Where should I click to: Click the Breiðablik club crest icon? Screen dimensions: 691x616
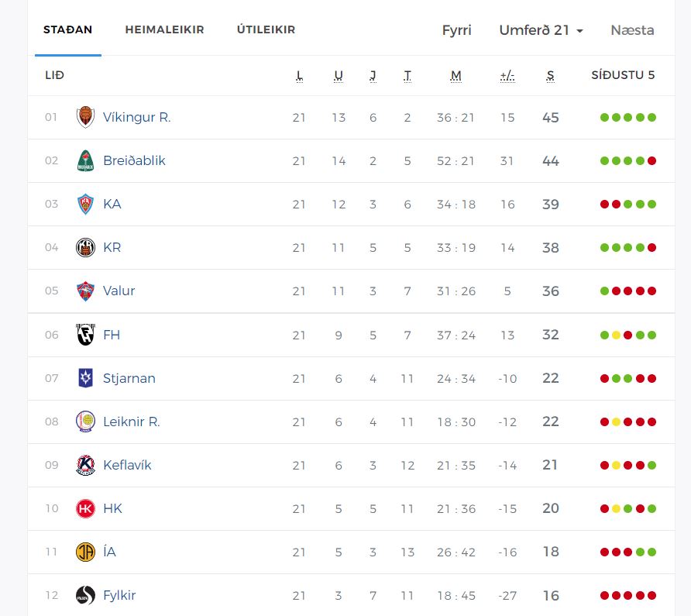point(85,161)
